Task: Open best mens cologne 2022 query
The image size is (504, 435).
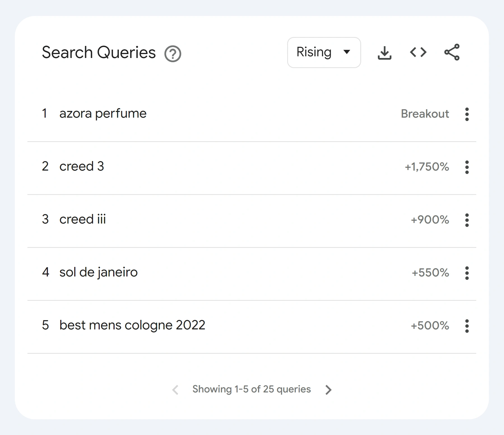Action: 132,325
